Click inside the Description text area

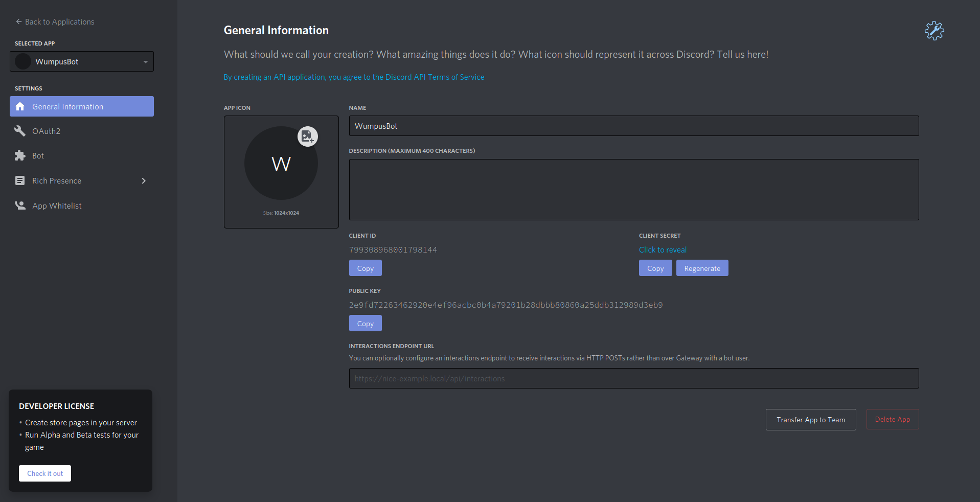(633, 189)
